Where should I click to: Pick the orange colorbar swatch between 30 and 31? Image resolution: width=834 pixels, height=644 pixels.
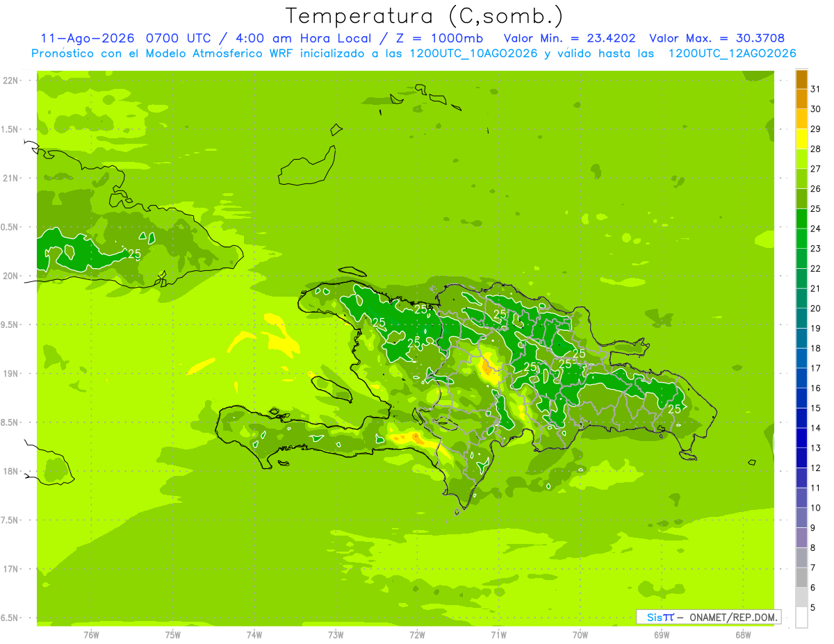click(801, 99)
